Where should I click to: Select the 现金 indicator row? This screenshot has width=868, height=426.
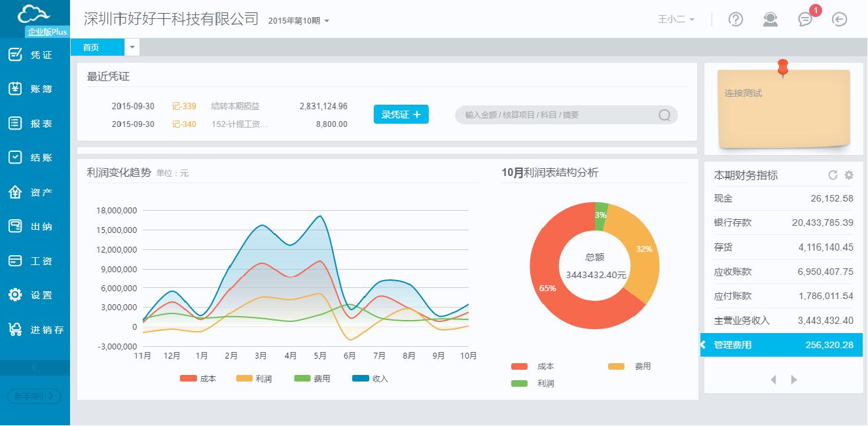(x=784, y=198)
